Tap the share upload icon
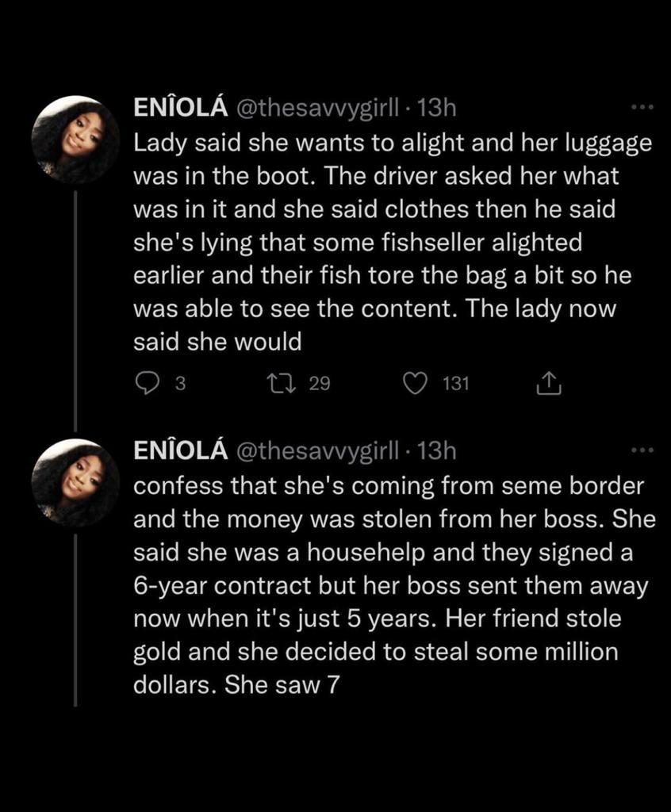Screen dimensions: 671x812 pos(549,384)
